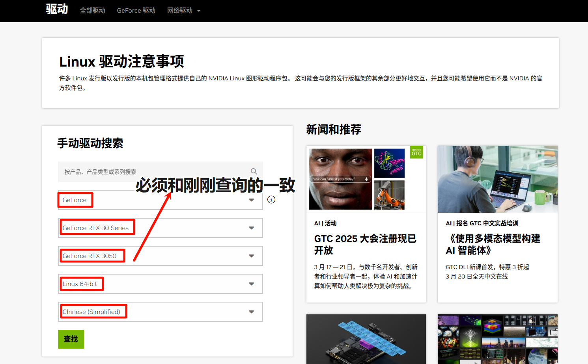Expand the Linux 64-bit operating system dropdown

point(251,284)
